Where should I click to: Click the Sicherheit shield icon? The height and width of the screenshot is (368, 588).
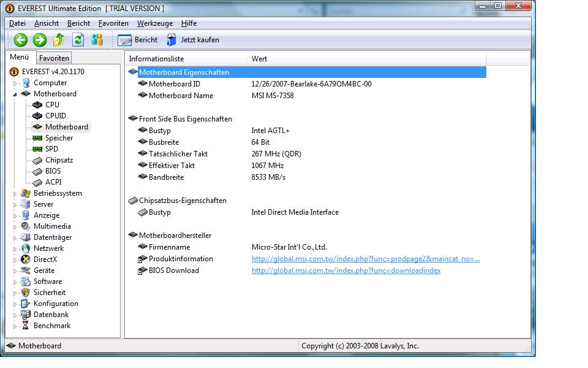pos(26,292)
